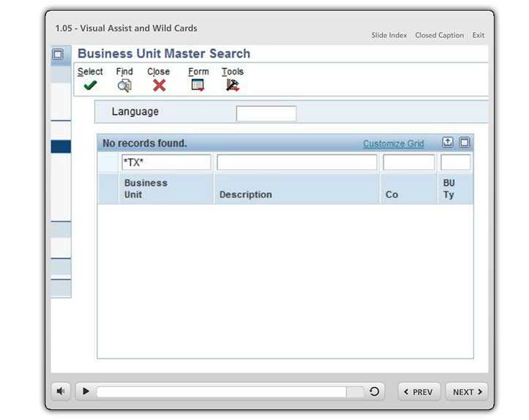Click the playback progress slider track

tap(221, 391)
